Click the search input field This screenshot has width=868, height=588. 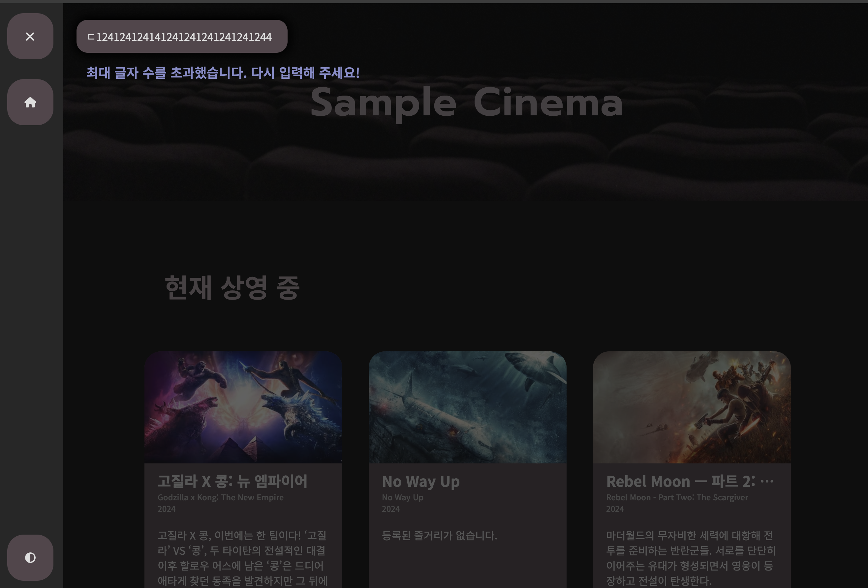click(182, 37)
